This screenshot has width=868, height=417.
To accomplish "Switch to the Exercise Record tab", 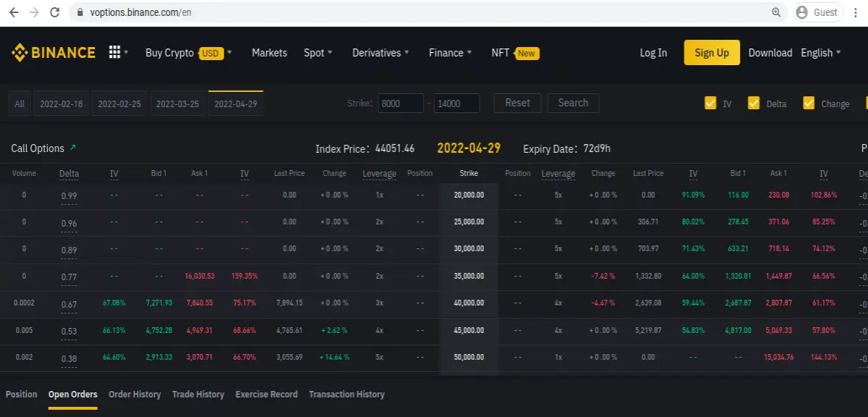I will coord(267,395).
